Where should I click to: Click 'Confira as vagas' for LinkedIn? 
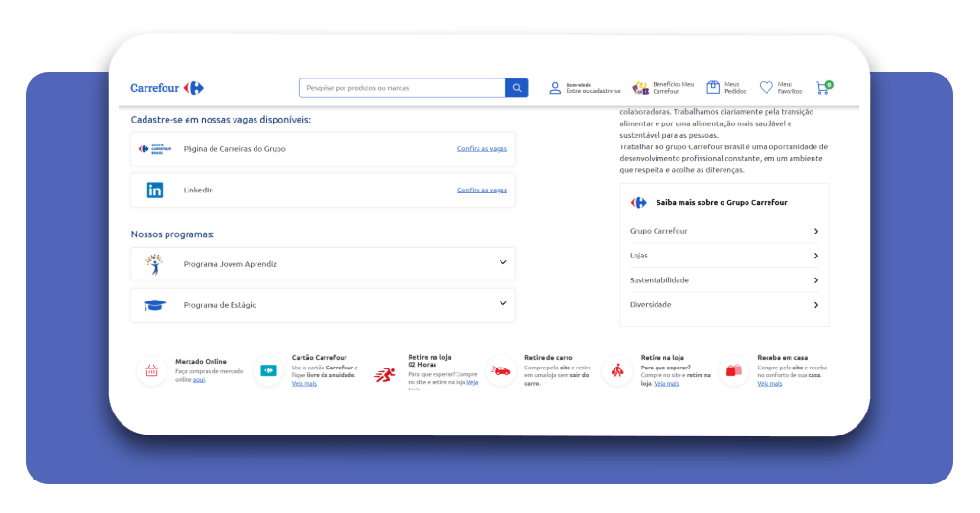[x=482, y=190]
